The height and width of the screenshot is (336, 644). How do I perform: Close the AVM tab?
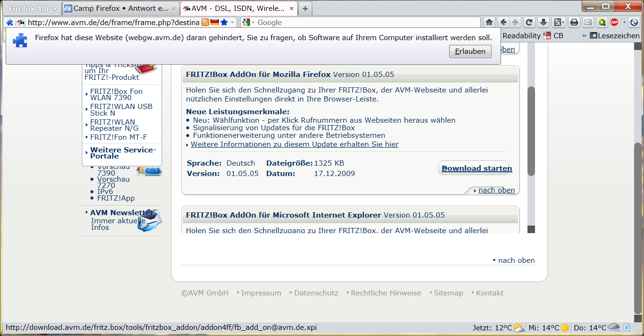click(292, 8)
